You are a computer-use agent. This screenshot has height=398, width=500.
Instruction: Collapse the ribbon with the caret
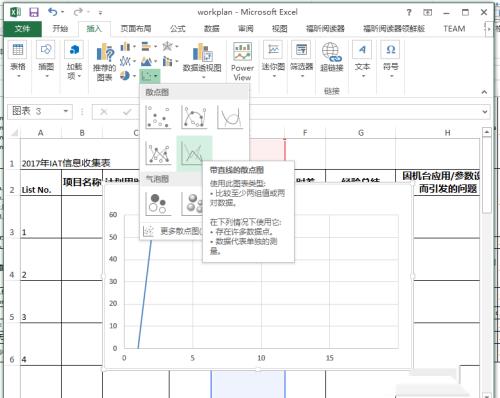(484, 92)
